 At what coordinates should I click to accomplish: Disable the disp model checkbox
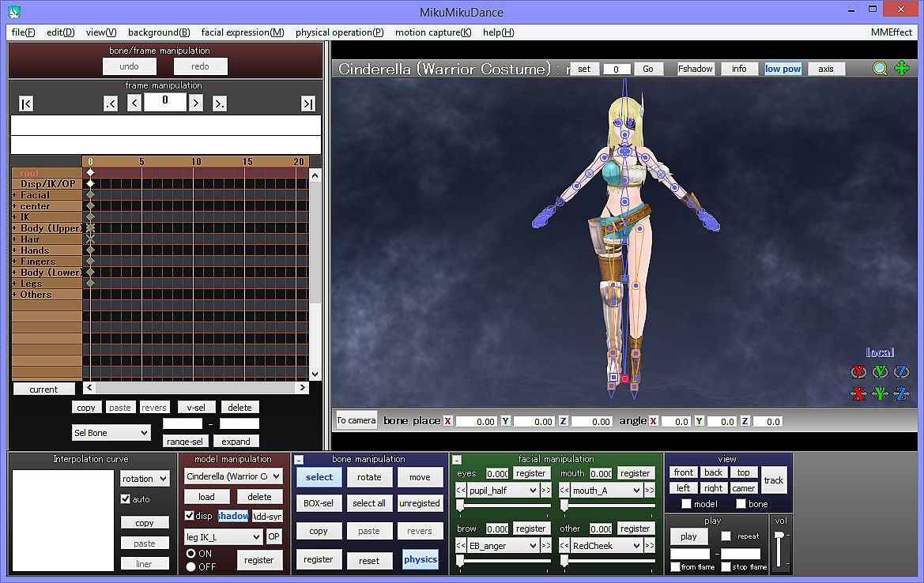pos(190,516)
